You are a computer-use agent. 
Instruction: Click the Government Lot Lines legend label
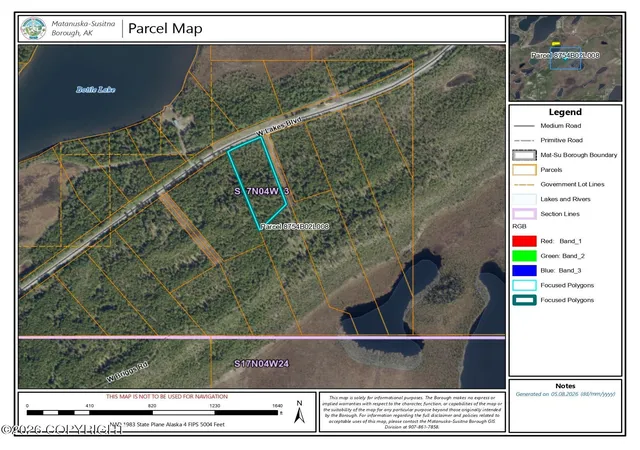click(572, 185)
